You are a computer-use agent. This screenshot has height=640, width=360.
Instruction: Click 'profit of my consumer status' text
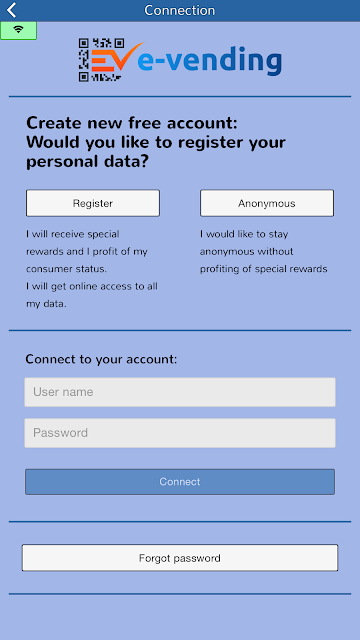[87, 260]
